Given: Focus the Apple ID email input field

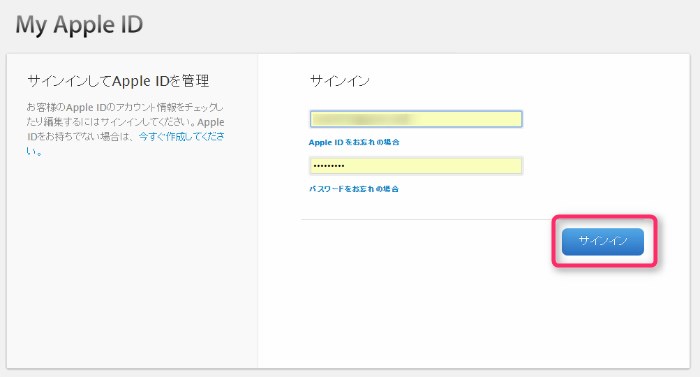Looking at the screenshot, I should [x=416, y=119].
